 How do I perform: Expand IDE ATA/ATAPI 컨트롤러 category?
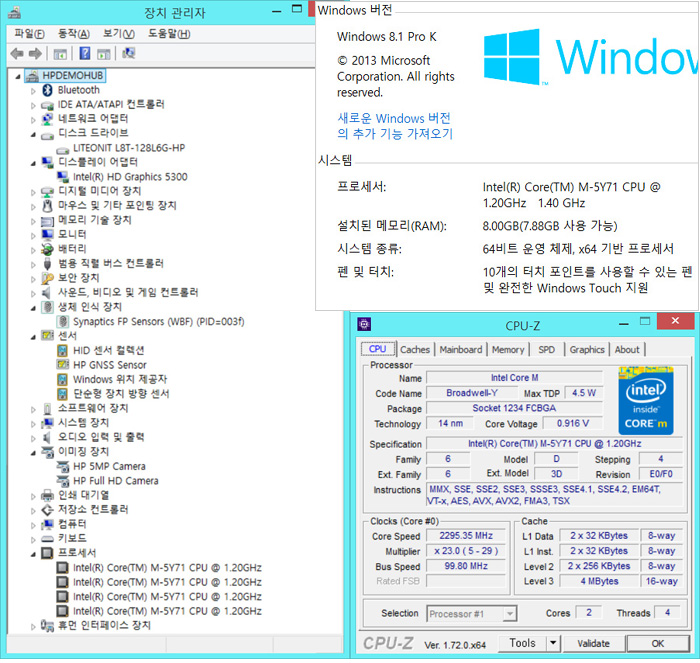pyautogui.click(x=33, y=106)
